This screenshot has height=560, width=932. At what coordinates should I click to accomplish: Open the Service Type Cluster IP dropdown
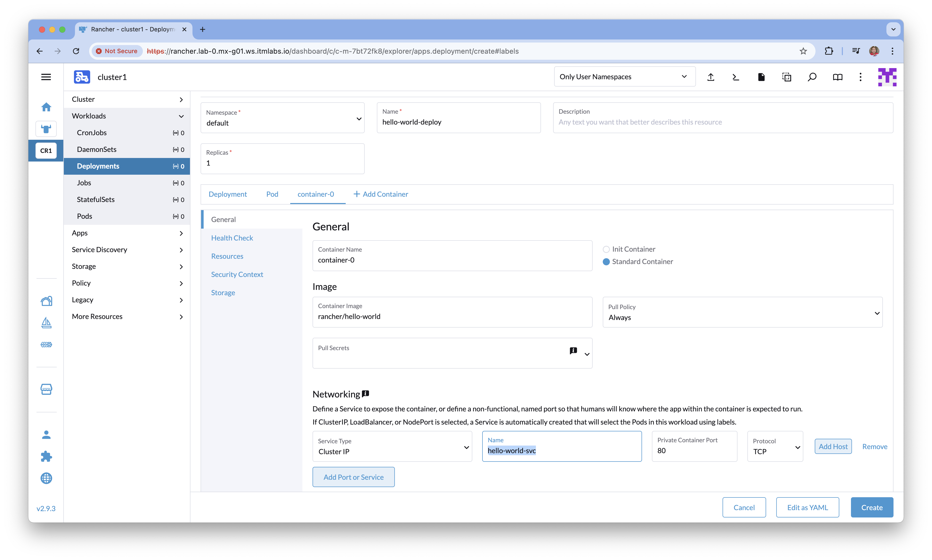pos(392,447)
